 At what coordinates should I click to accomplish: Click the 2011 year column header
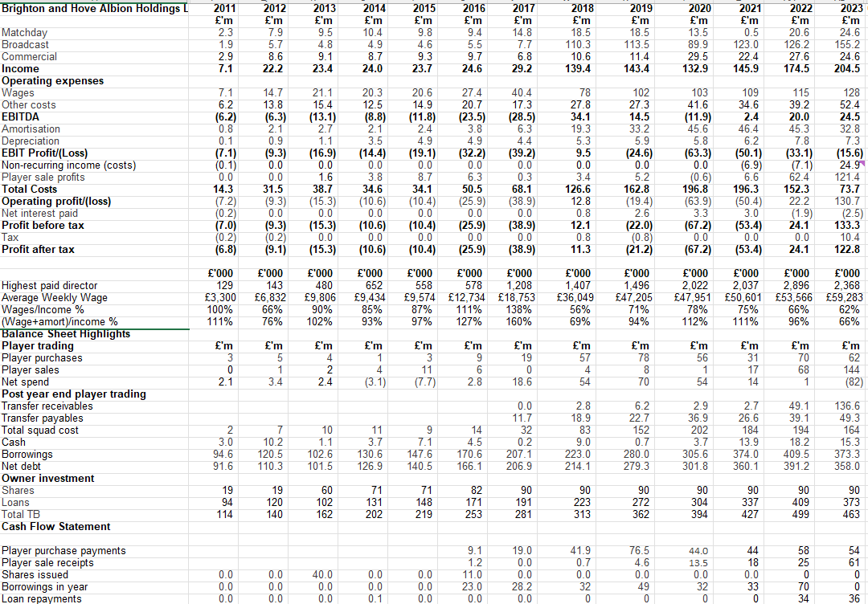224,8
